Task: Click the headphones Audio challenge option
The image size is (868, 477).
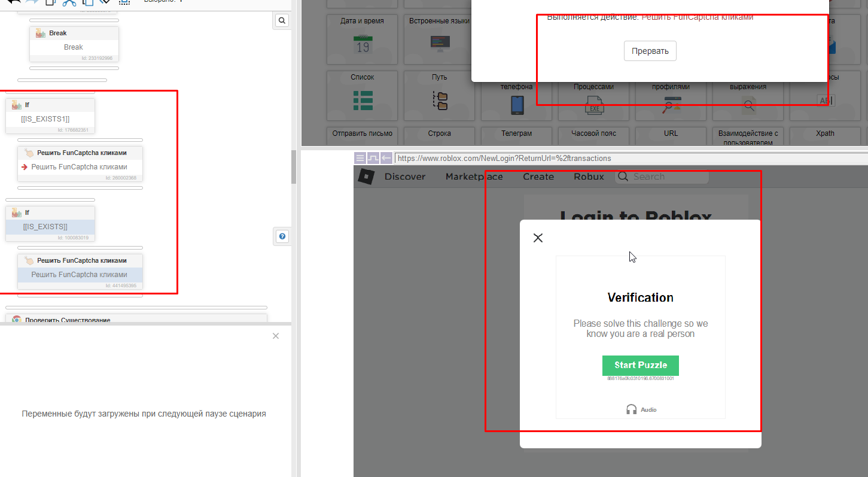Action: point(641,409)
